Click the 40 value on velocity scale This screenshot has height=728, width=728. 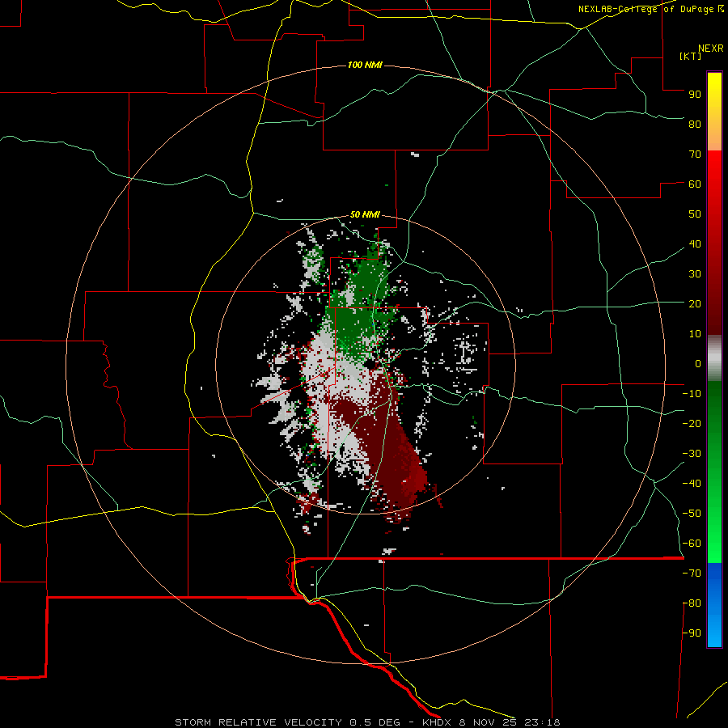[x=695, y=243]
